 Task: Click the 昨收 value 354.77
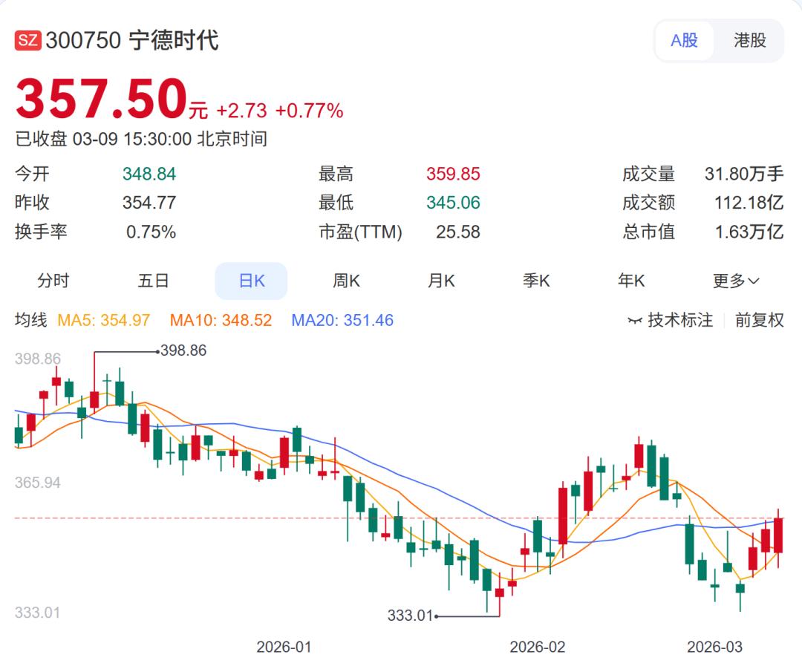point(149,203)
